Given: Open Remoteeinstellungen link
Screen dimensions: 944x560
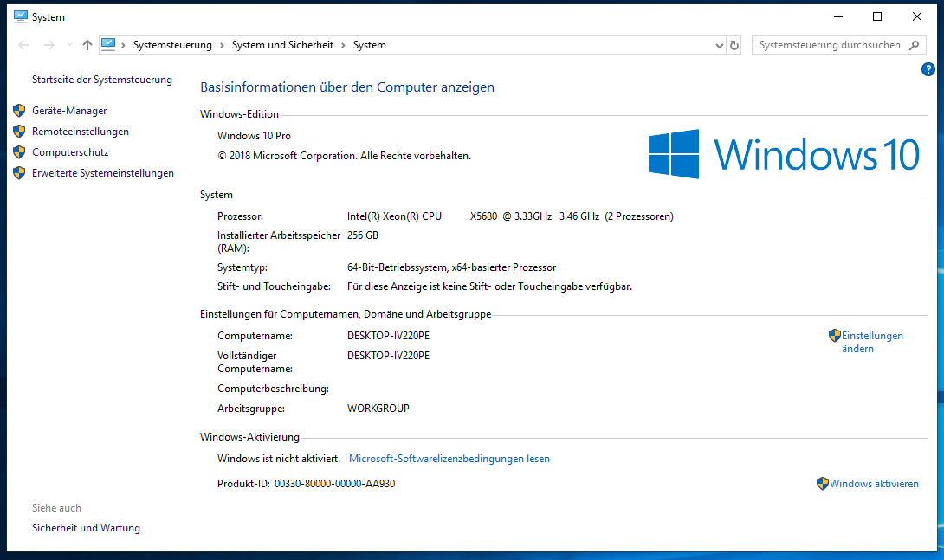Looking at the screenshot, I should click(x=80, y=131).
